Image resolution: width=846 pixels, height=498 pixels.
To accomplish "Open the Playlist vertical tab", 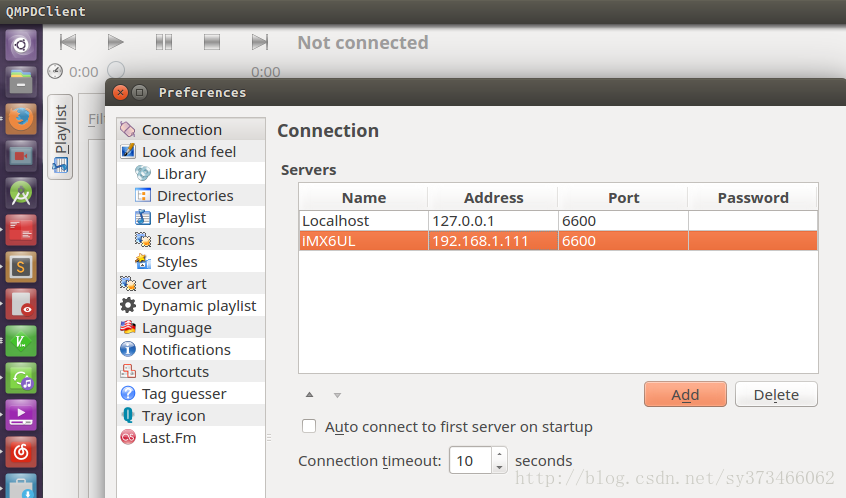I will pos(60,137).
